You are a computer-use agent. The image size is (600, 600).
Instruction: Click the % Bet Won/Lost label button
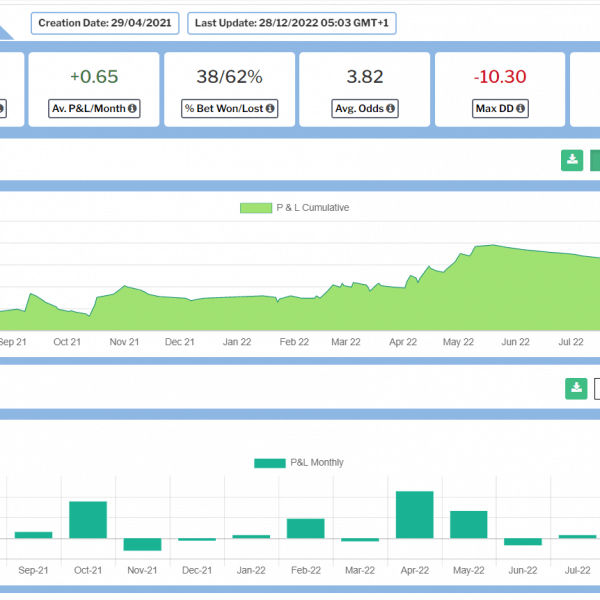pos(230,109)
